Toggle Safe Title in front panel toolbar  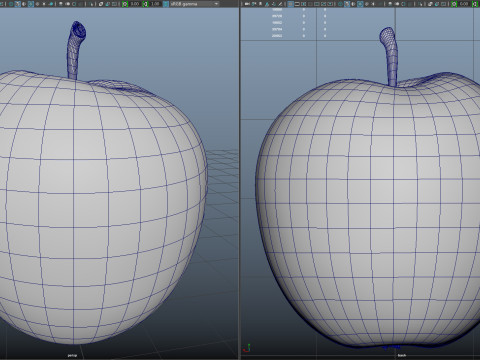[330, 4]
